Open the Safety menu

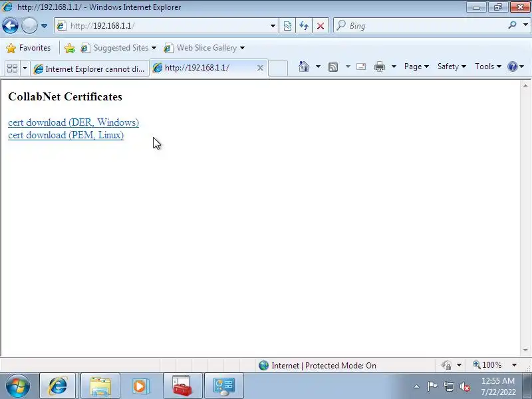(x=452, y=66)
